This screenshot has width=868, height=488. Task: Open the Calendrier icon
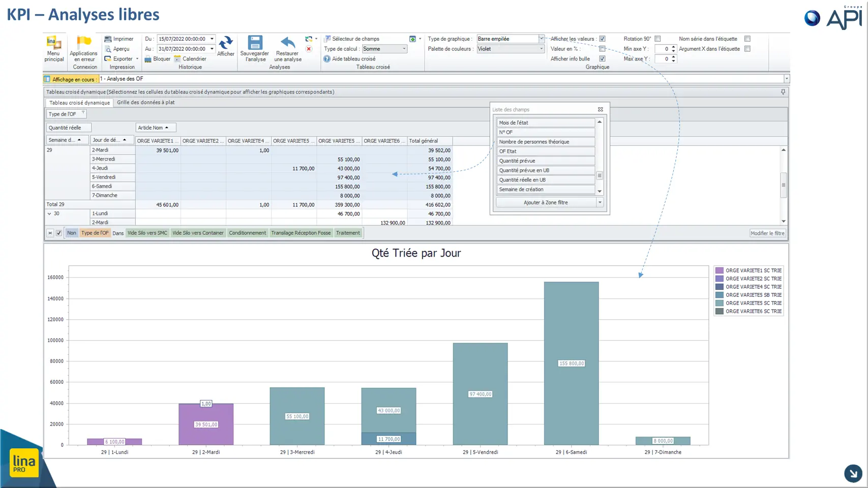[177, 59]
